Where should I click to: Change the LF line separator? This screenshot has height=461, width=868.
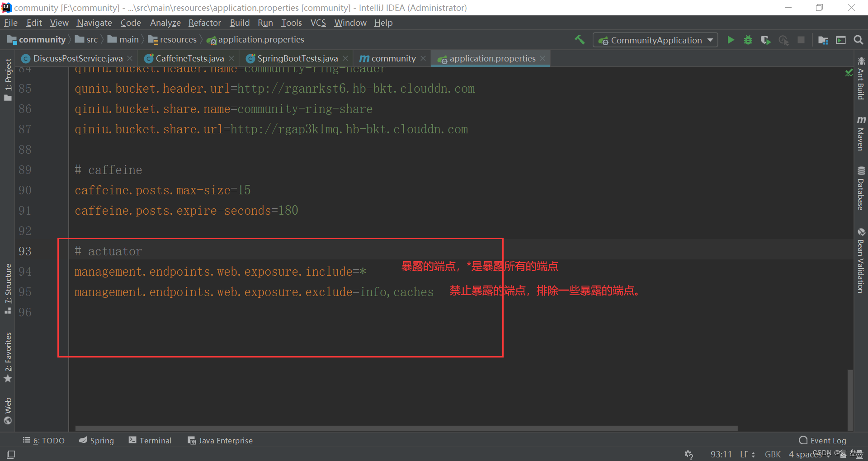click(747, 454)
